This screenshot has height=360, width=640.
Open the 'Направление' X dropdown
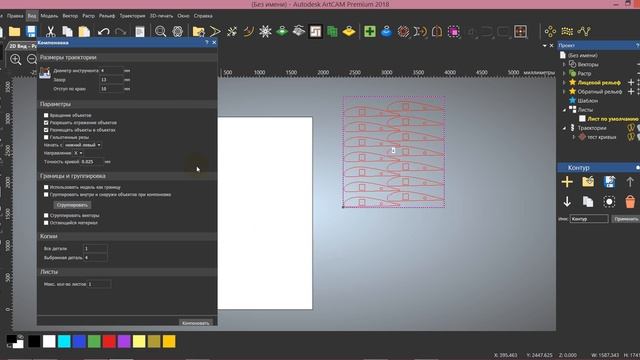[x=78, y=153]
